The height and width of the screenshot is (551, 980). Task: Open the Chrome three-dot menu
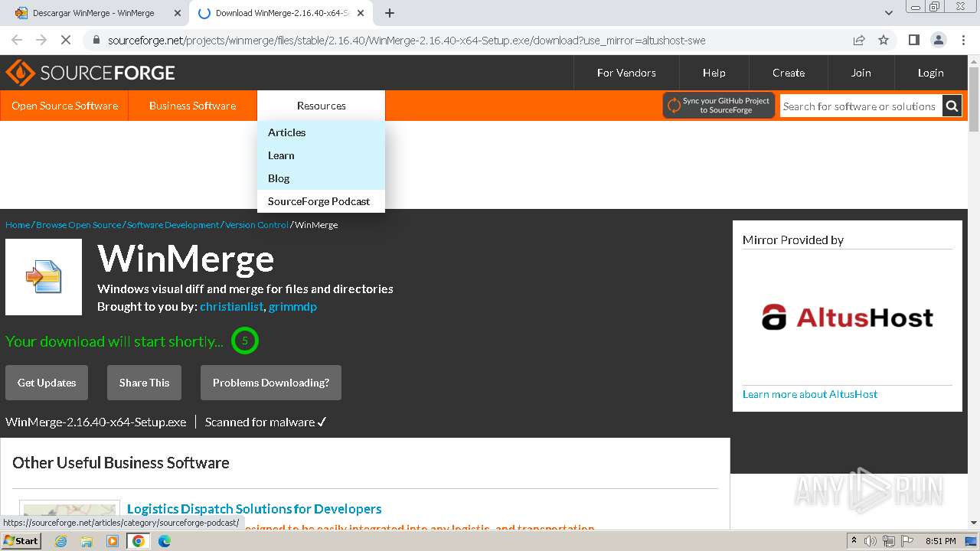click(x=962, y=40)
